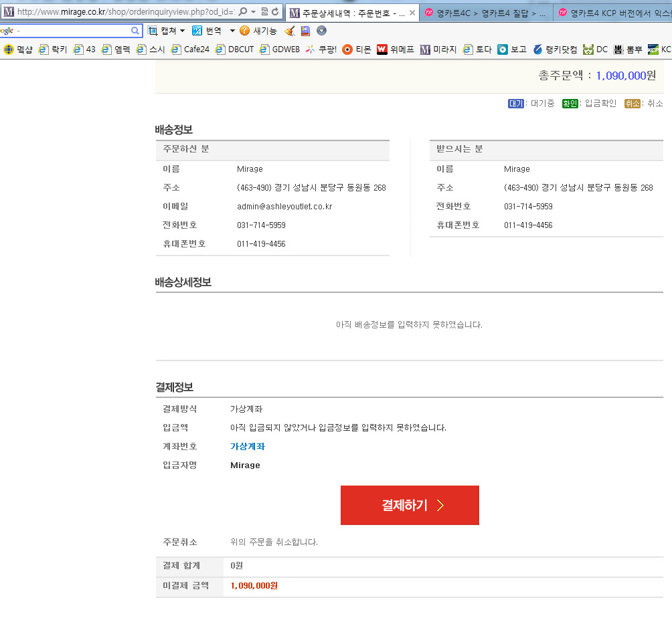Image resolution: width=672 pixels, height=622 pixels.
Task: Expand the 캡쳐 dropdown arrow
Action: [181, 31]
